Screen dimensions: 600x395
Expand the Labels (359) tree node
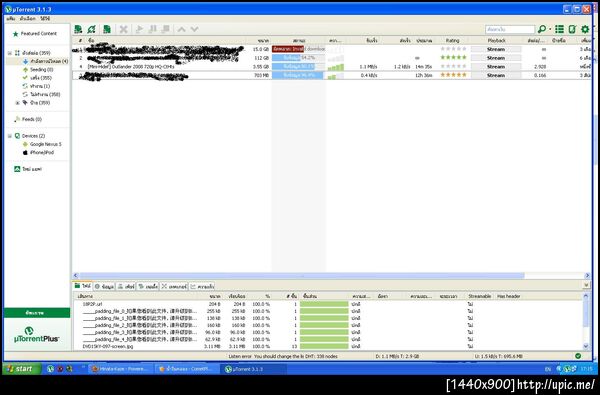point(17,103)
